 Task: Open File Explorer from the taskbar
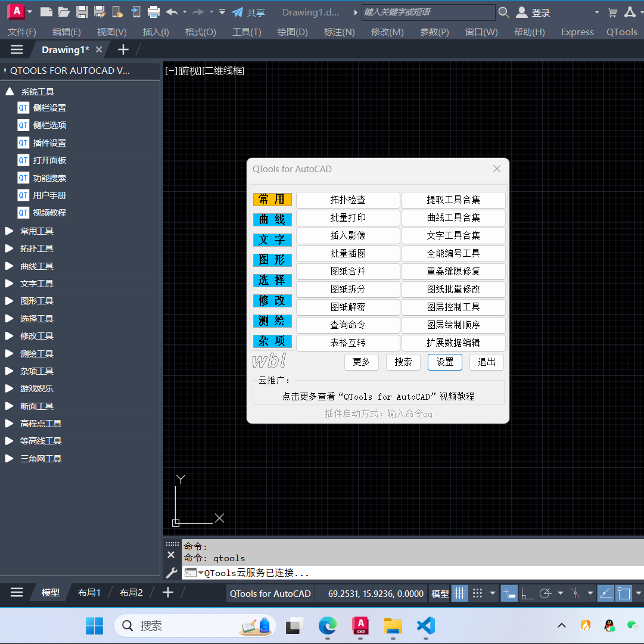393,626
